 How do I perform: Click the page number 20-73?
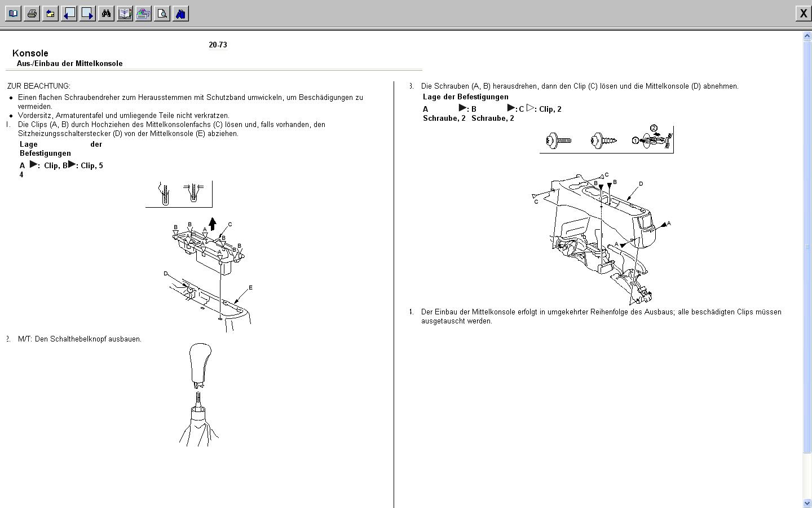click(218, 45)
